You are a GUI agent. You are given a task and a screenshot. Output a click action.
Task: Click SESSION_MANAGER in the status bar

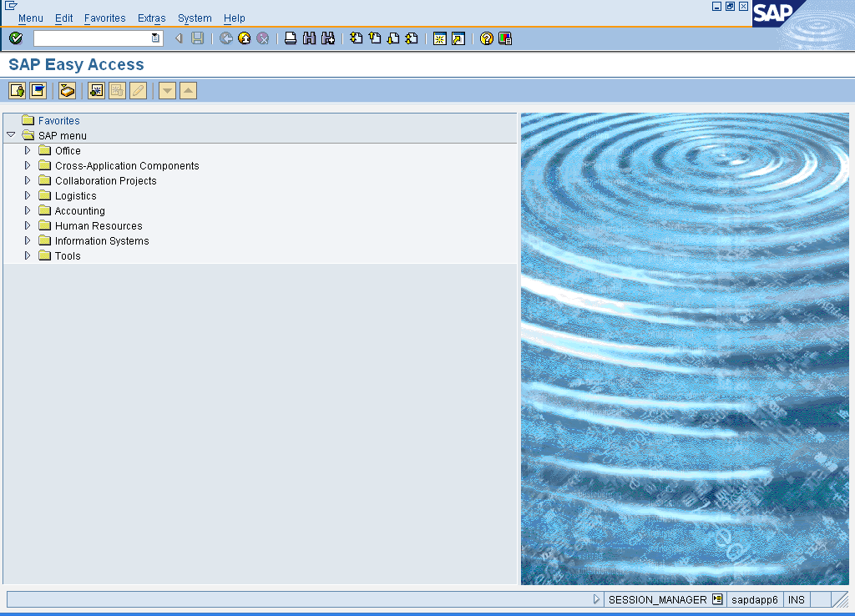tap(658, 599)
